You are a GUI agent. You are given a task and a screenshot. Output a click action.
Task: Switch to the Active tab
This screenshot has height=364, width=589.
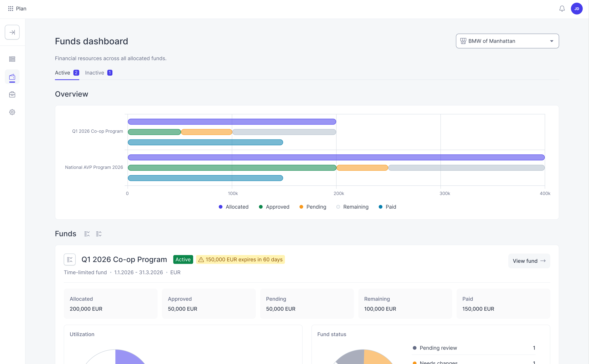pyautogui.click(x=67, y=73)
